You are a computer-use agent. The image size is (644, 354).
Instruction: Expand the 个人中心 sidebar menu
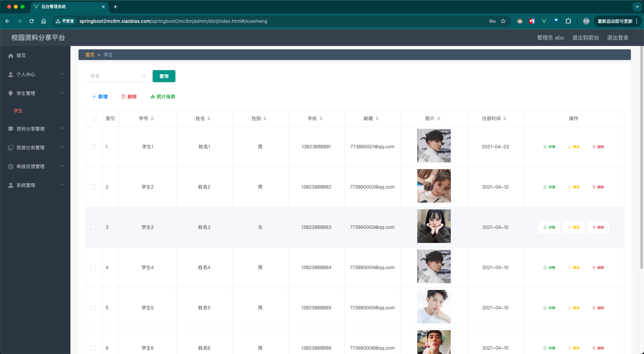(x=35, y=74)
